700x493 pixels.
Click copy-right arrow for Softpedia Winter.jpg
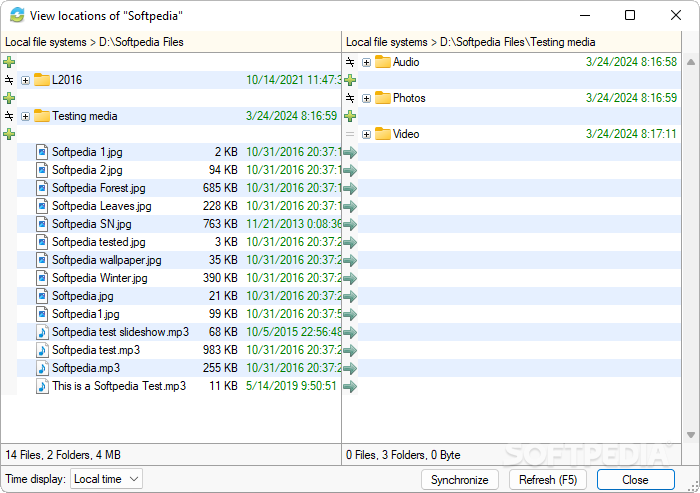[x=350, y=278]
